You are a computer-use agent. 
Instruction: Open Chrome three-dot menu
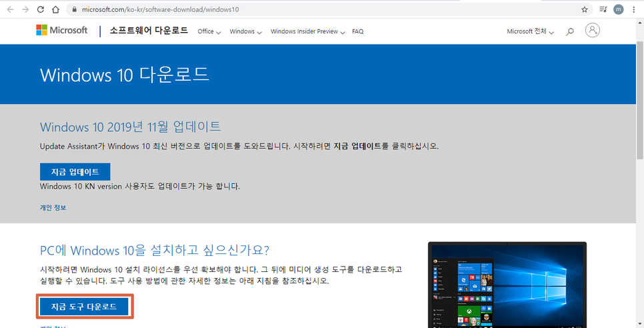(634, 9)
